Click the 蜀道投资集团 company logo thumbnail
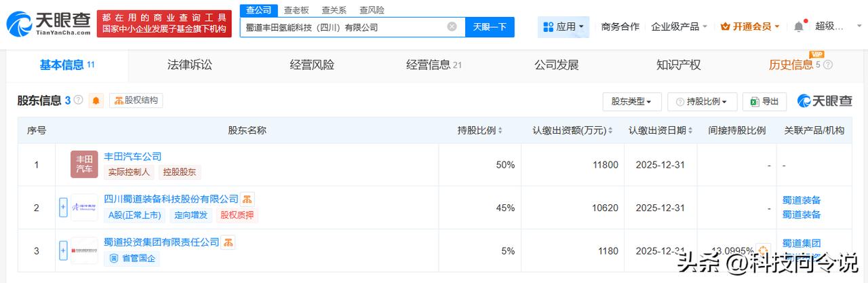 [x=84, y=250]
